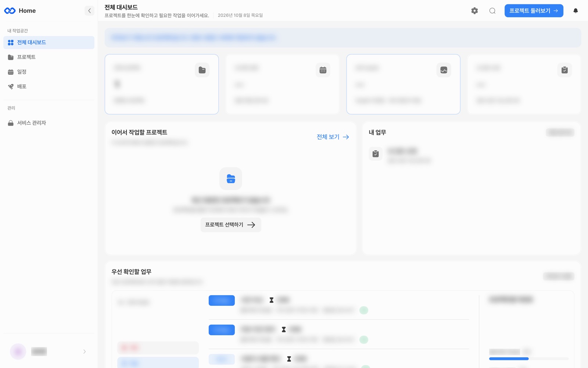Image resolution: width=588 pixels, height=368 pixels.
Task: Click the date text 2026년 10월 8일 목요일
Action: [240, 15]
